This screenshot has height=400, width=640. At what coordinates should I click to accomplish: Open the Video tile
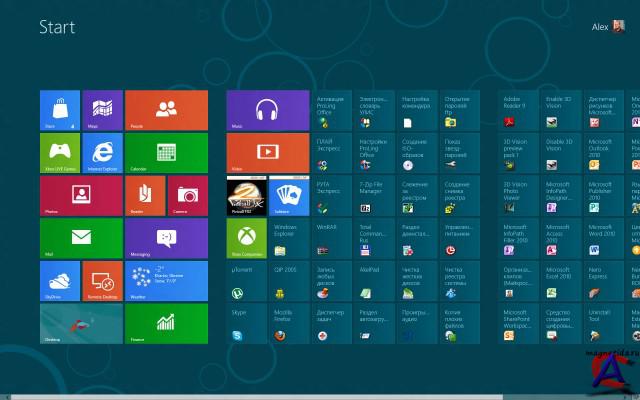(x=268, y=153)
